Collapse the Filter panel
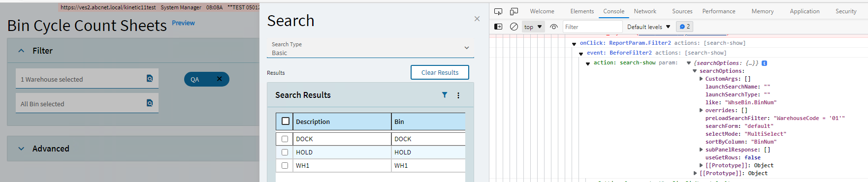This screenshot has height=182, width=868. [21, 51]
